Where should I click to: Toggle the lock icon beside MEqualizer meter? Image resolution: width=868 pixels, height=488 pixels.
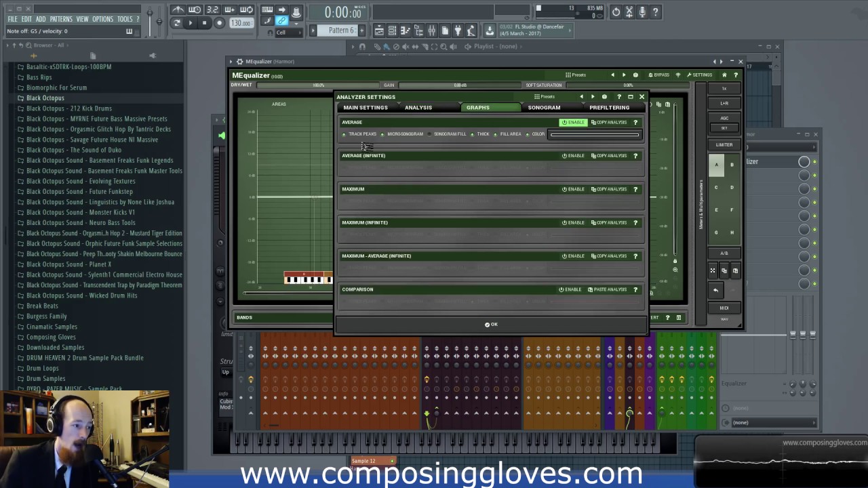[x=675, y=261]
